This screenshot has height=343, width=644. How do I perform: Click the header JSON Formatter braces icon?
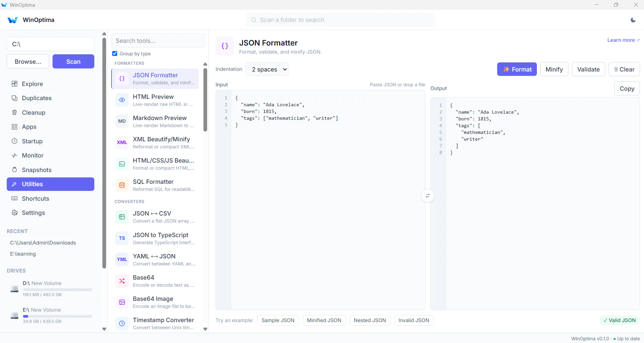225,46
